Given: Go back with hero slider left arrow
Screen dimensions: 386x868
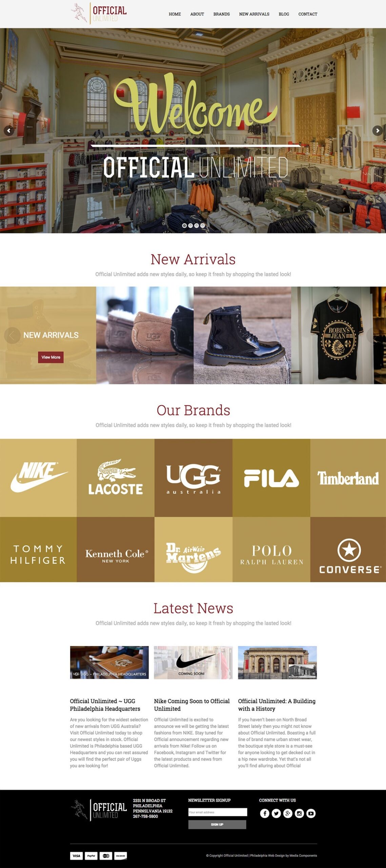Looking at the screenshot, I should coord(9,131).
